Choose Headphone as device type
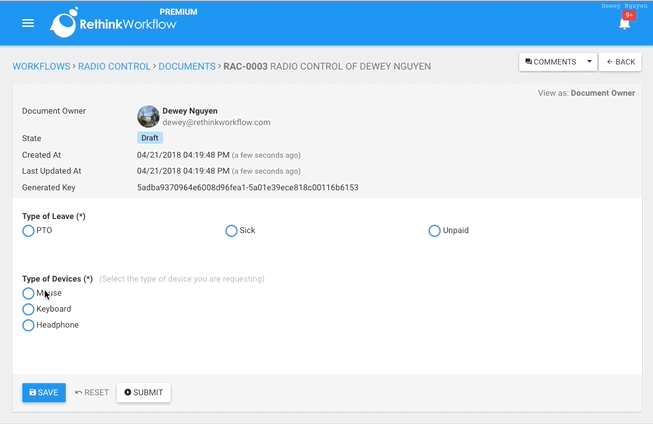Viewport: 653px width, 424px height. [x=28, y=325]
